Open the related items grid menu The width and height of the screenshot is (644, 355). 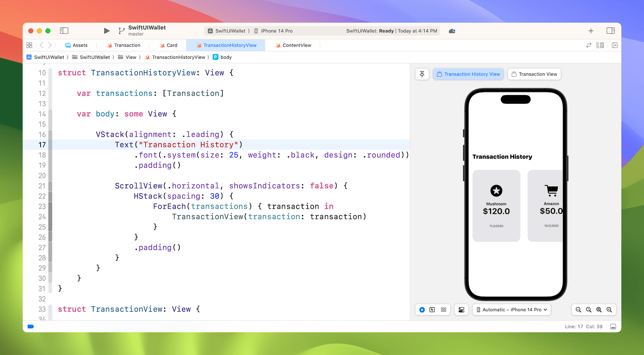(x=29, y=45)
